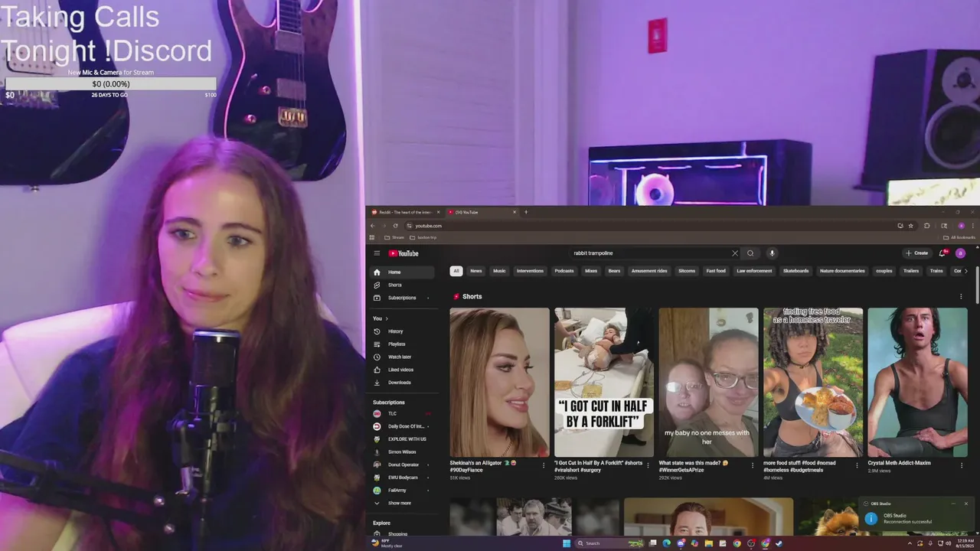
Task: Dismiss the OBS Studio notification
Action: tap(966, 504)
